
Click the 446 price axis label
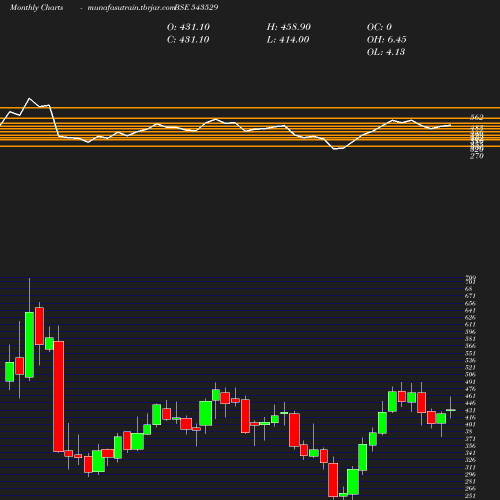tap(470, 403)
